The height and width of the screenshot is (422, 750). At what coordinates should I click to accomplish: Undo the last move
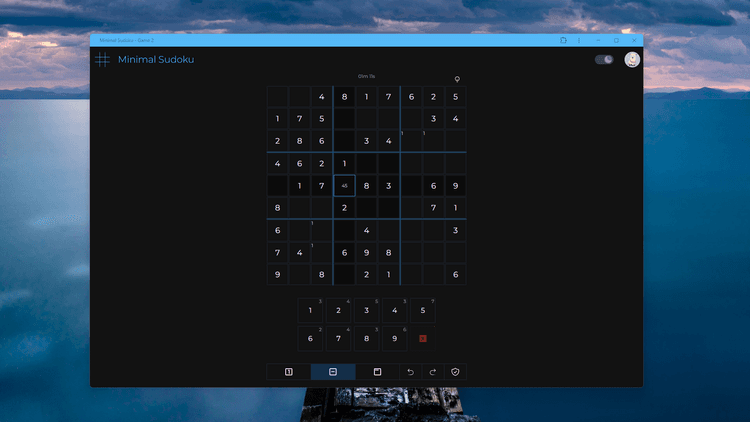click(x=410, y=372)
